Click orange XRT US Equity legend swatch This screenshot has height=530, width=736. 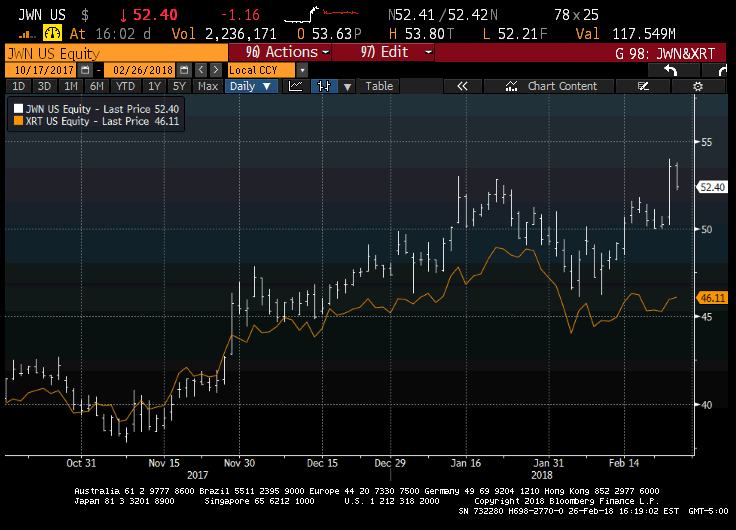pos(18,121)
